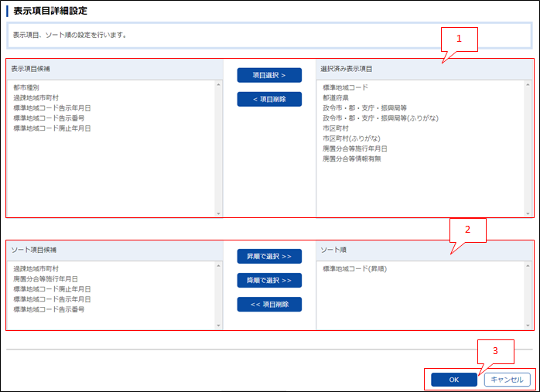Select 標準地域コード告示番号 in 表示項目候補 list
The width and height of the screenshot is (540, 392).
[x=49, y=118]
